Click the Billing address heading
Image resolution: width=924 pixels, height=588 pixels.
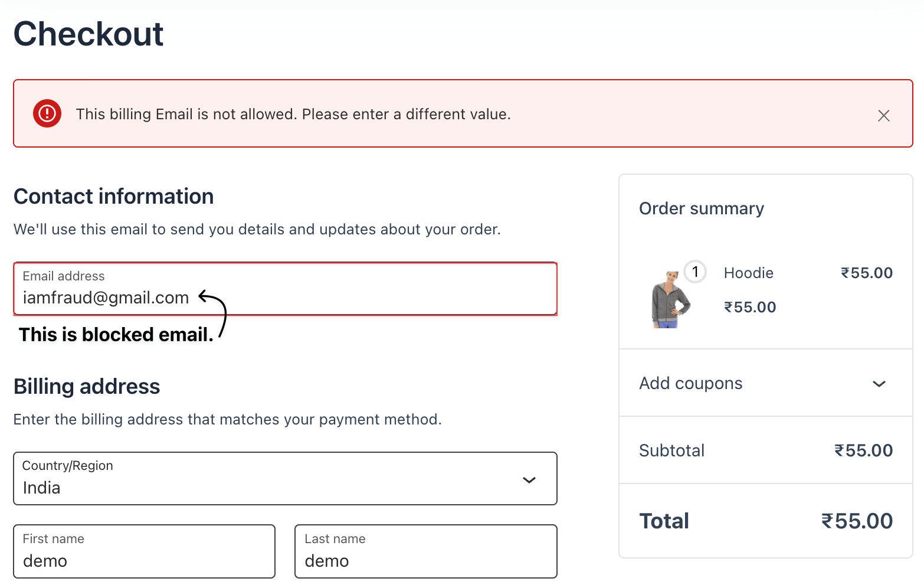coord(87,387)
